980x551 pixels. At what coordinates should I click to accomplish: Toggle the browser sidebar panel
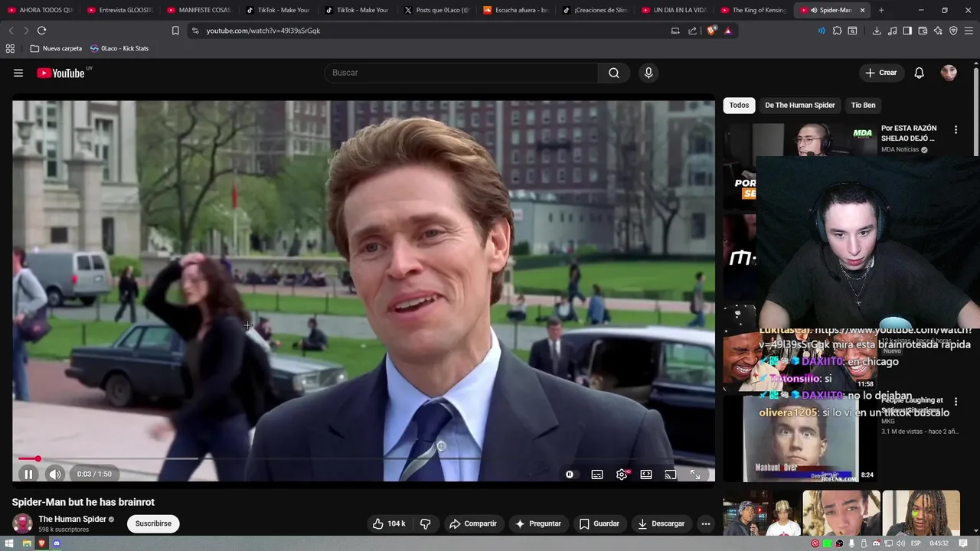907,31
